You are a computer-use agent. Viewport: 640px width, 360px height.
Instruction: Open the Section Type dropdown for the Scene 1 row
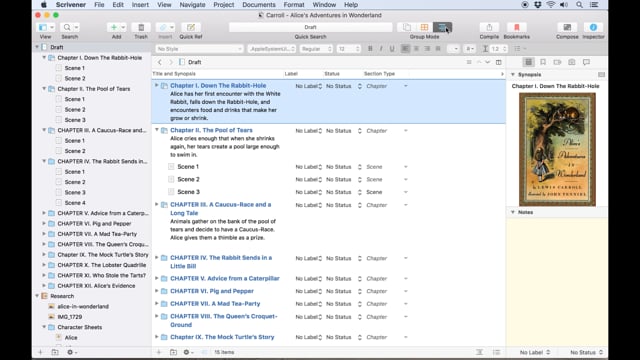pos(386,167)
